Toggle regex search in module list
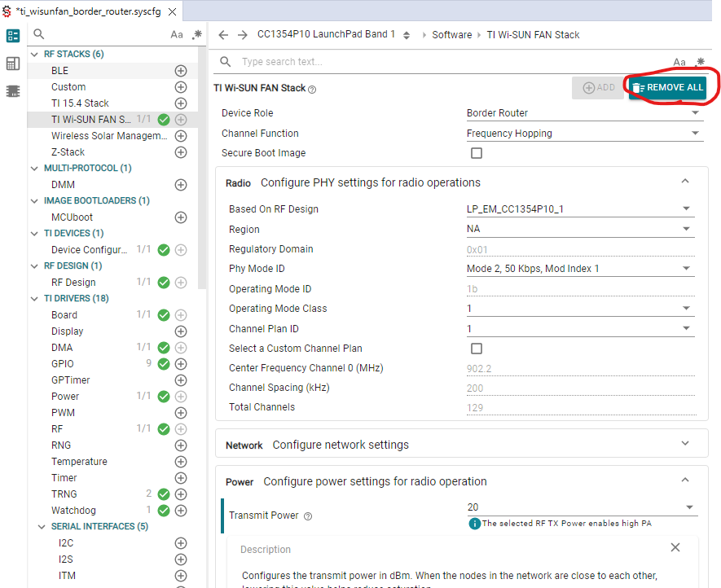 coord(197,34)
